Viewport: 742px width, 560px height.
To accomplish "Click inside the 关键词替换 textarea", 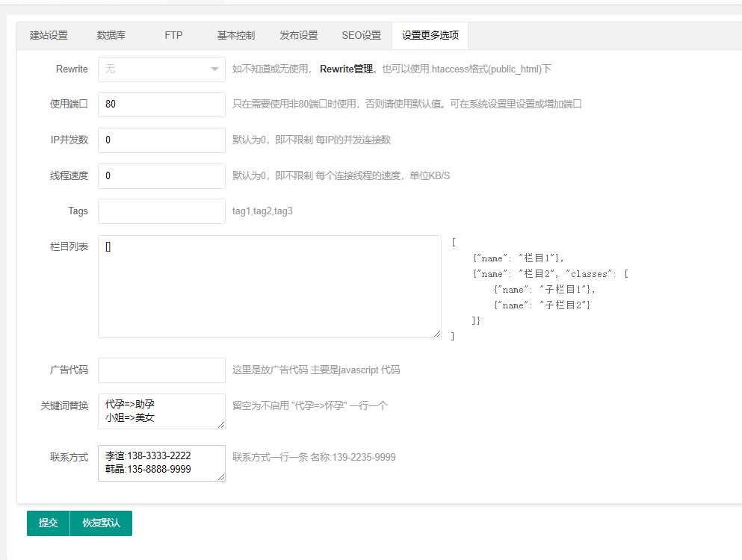I will point(161,411).
